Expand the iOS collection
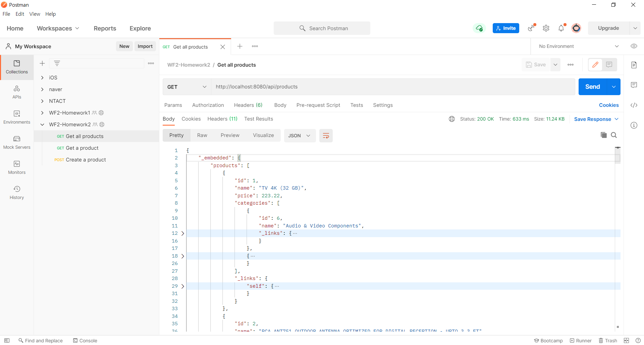The image size is (644, 345). [42, 78]
